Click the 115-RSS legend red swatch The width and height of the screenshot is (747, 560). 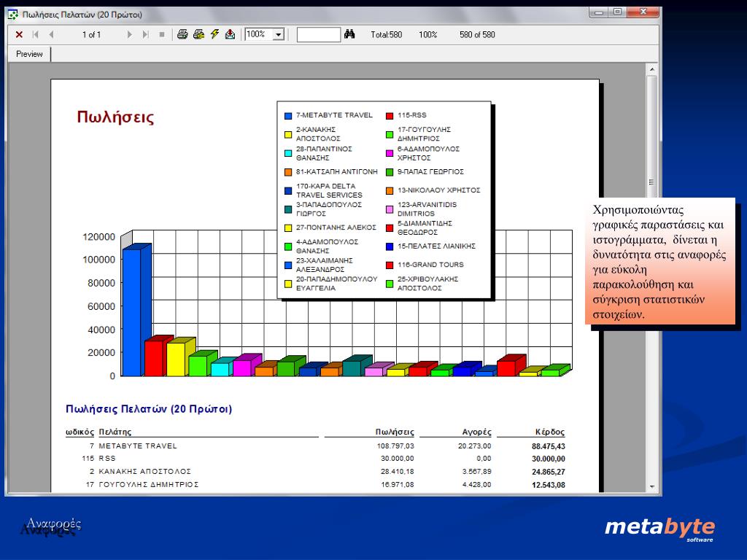[390, 116]
